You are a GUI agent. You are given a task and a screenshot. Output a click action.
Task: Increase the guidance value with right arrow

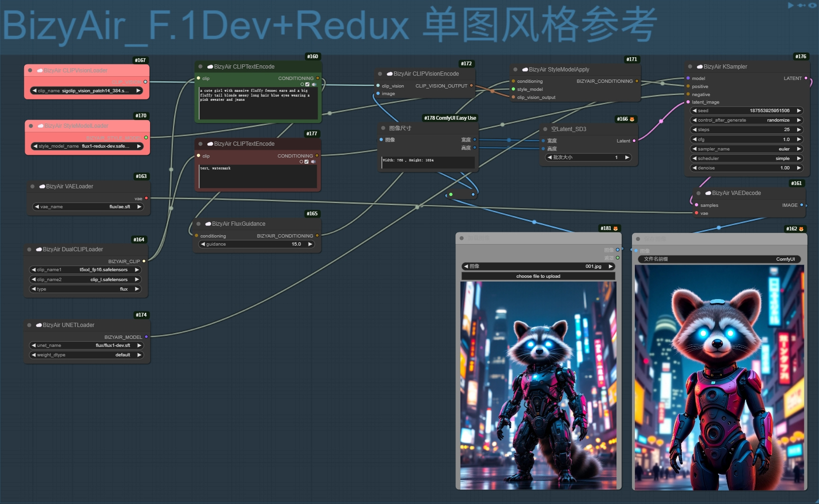pyautogui.click(x=310, y=244)
